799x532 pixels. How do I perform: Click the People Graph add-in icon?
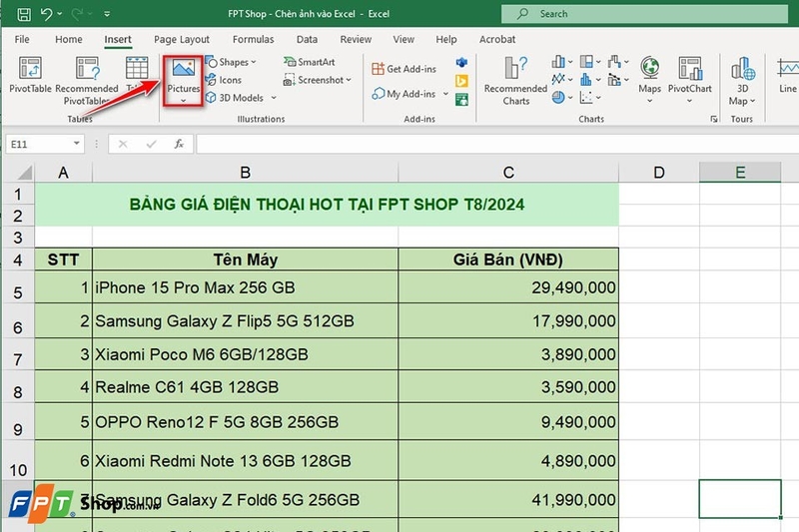[x=461, y=100]
